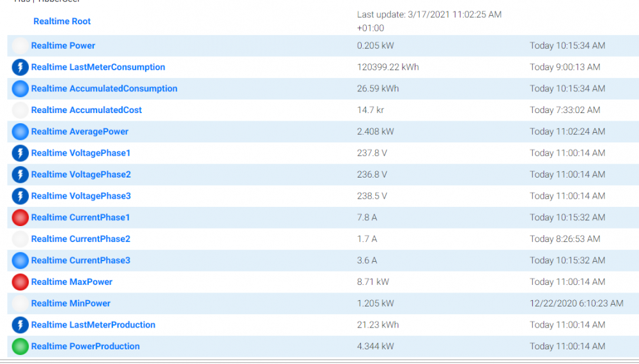
Task: Click the lightning icon next to Realtime VoltagePhase1
Action: 20,153
